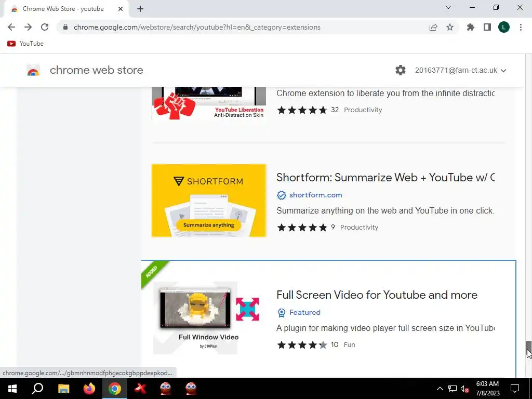Image resolution: width=532 pixels, height=399 pixels.
Task: Click the address bar URL
Action: [x=197, y=27]
